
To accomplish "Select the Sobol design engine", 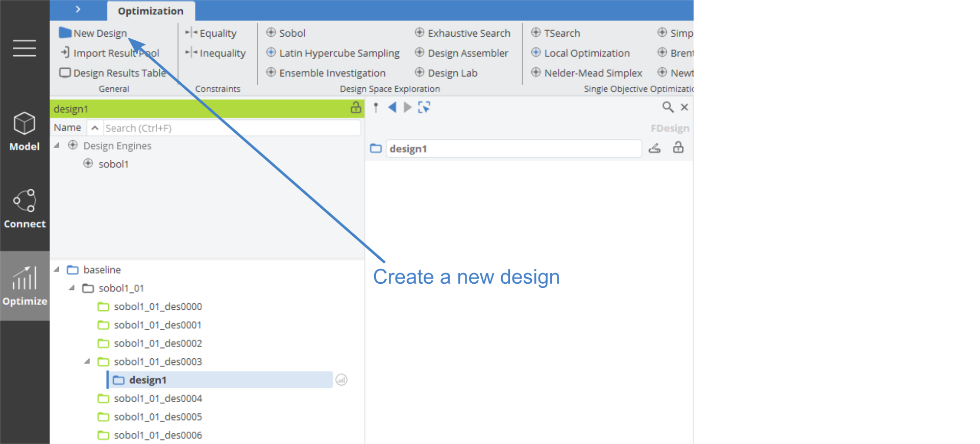I will [286, 33].
